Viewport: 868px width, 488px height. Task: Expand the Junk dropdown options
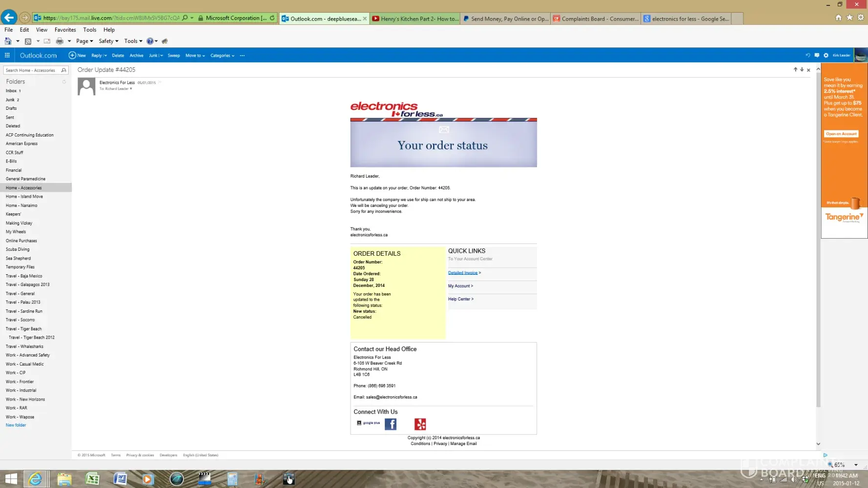coord(161,56)
